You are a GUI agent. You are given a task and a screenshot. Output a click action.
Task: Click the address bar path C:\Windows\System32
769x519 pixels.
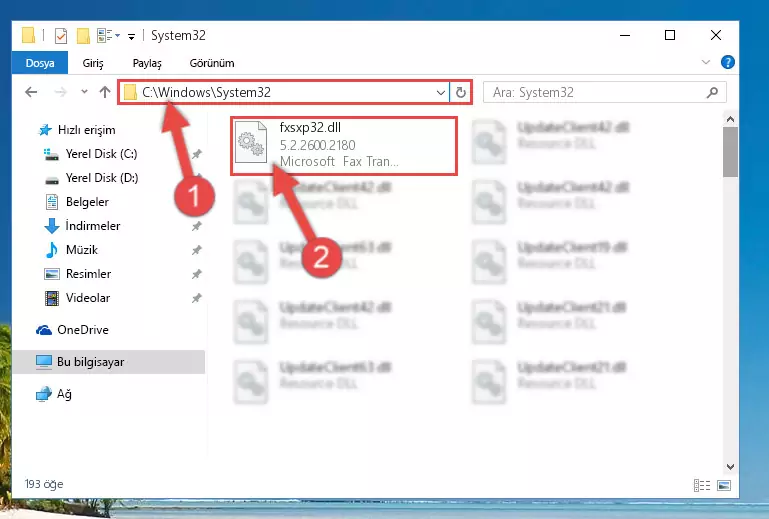(206, 92)
